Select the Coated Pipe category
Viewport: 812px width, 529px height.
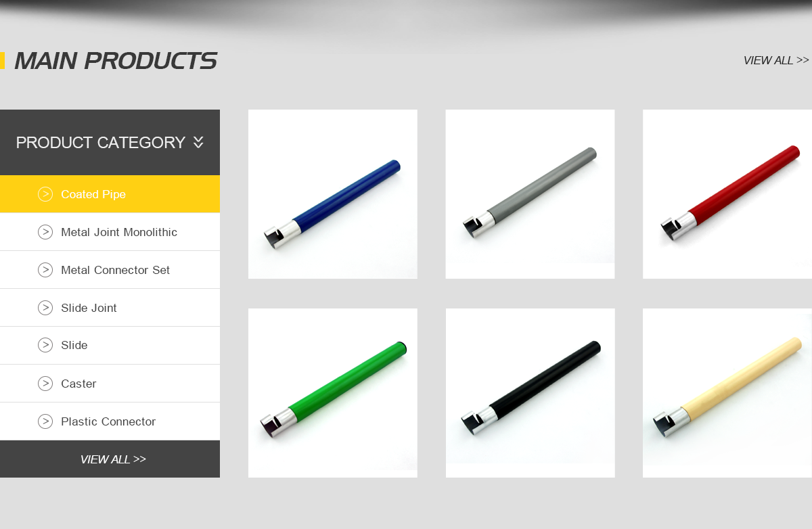point(110,194)
